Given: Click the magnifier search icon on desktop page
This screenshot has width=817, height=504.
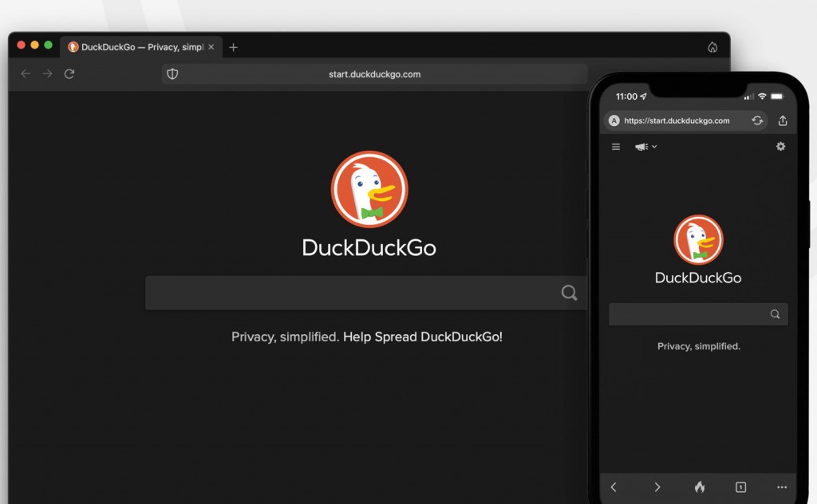Looking at the screenshot, I should click(x=569, y=293).
